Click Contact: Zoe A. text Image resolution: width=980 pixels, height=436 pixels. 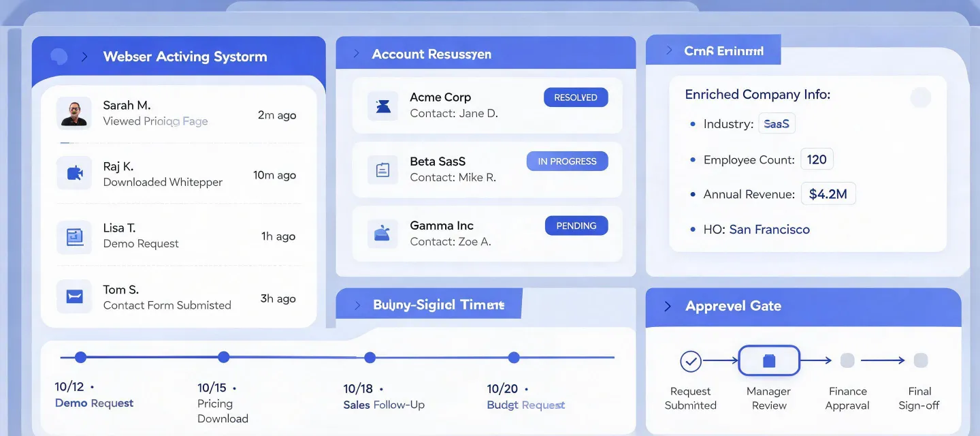click(450, 241)
